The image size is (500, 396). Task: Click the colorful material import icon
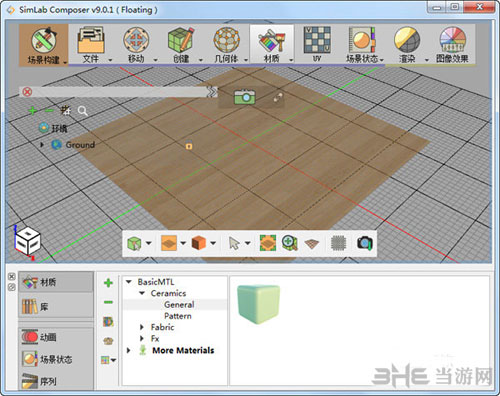[x=108, y=322]
